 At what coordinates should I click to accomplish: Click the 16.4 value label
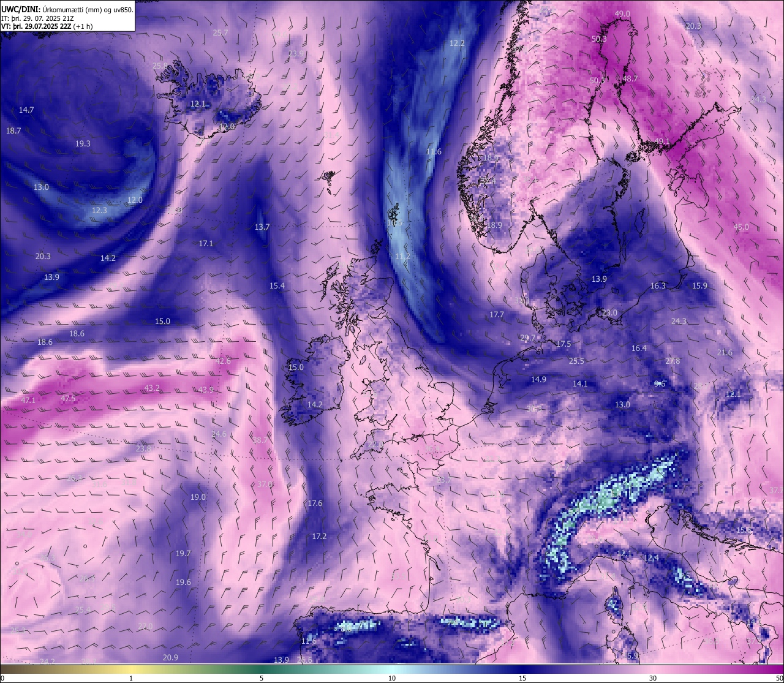639,349
